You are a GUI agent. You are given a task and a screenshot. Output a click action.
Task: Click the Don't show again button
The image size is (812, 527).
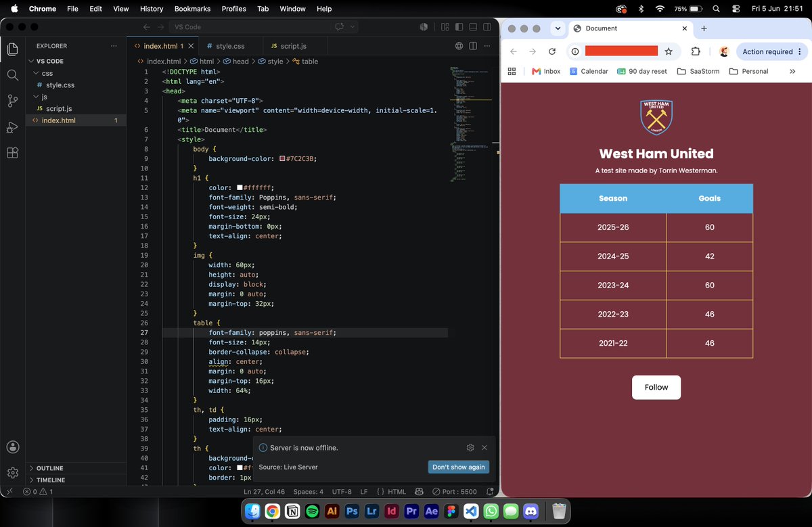(459, 467)
